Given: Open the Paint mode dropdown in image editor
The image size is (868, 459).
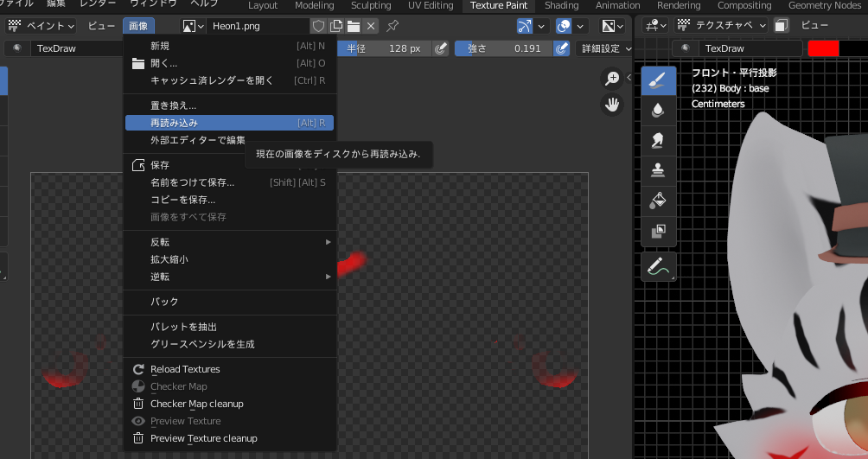Looking at the screenshot, I should (42, 26).
